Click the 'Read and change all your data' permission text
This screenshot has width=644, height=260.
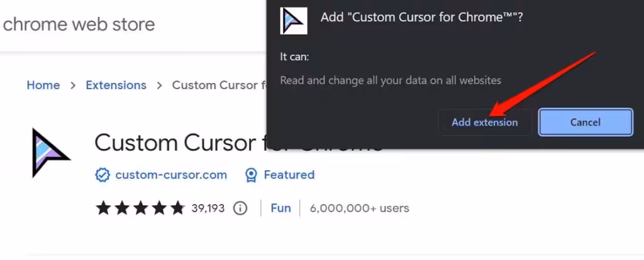pos(391,80)
